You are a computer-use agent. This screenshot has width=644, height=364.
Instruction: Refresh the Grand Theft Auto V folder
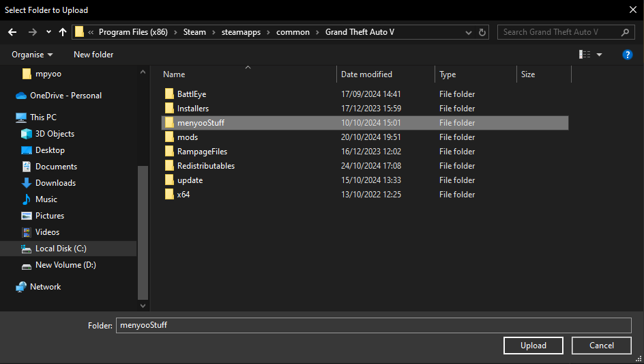[x=482, y=32]
